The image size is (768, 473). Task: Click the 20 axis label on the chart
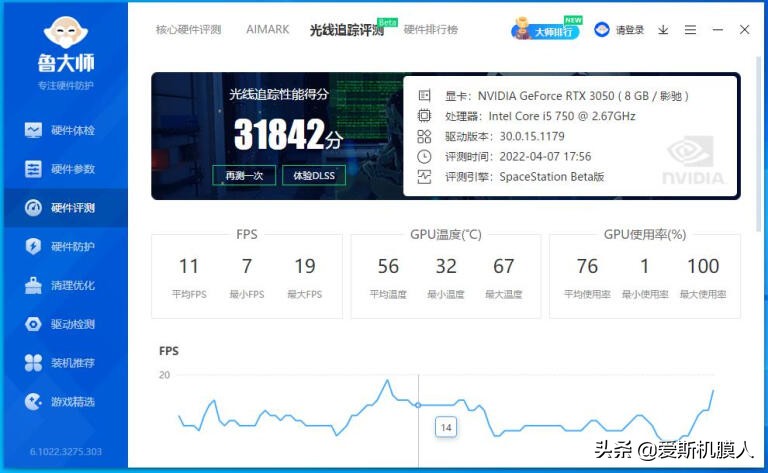(x=165, y=375)
